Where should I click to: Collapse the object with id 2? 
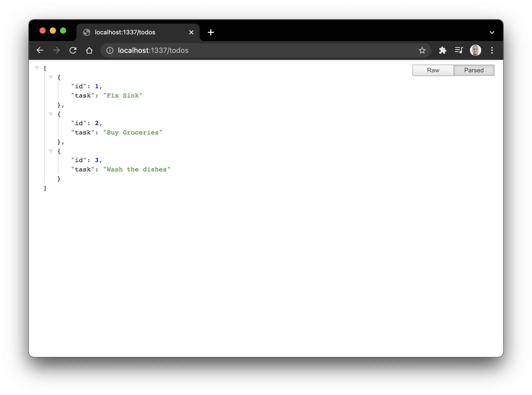coord(51,114)
